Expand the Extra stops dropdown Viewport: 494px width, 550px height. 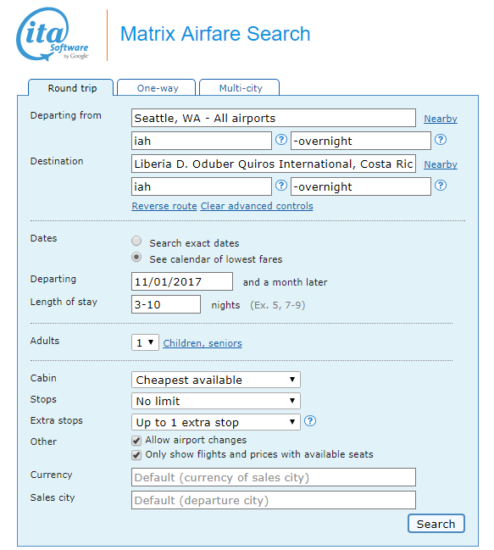click(x=216, y=422)
